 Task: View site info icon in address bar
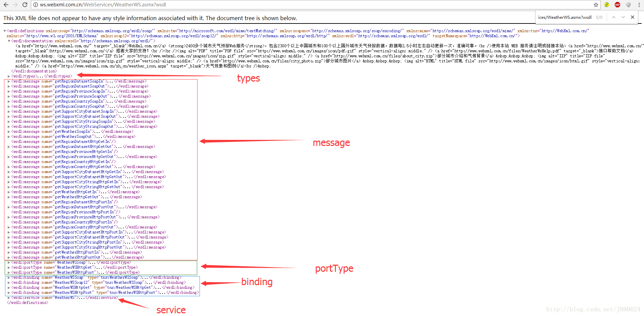pyautogui.click(x=36, y=5)
